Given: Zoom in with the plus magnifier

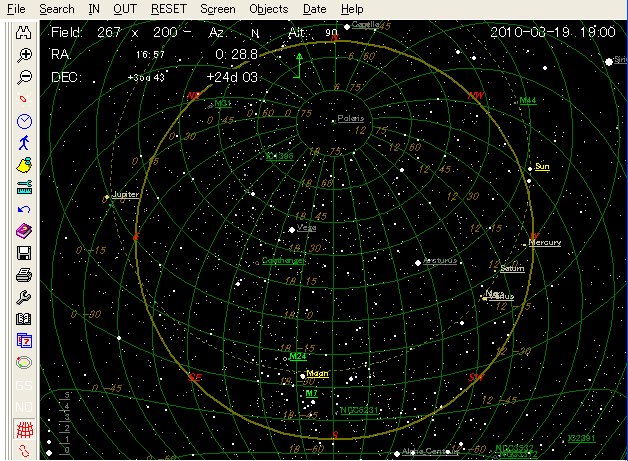Looking at the screenshot, I should pyautogui.click(x=24, y=55).
